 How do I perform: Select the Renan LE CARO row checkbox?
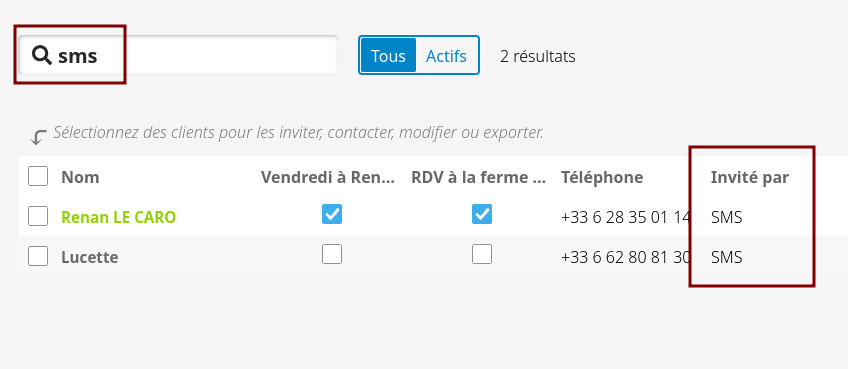click(38, 216)
